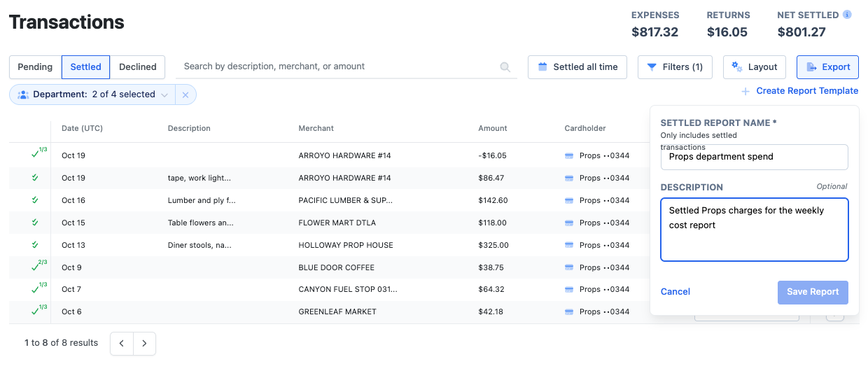The image size is (868, 392).
Task: Click the Oct 16 row status checkmark
Action: 35,200
